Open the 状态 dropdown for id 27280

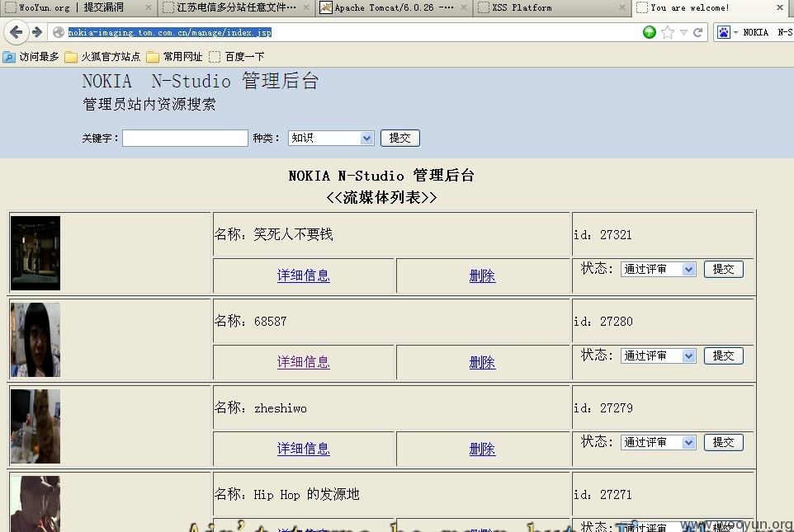(659, 355)
